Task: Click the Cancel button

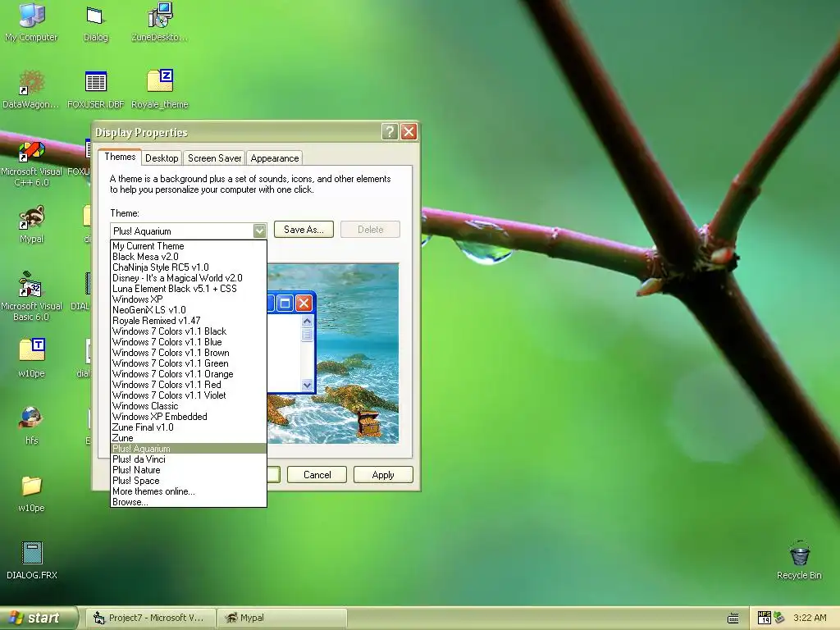Action: pyautogui.click(x=317, y=475)
